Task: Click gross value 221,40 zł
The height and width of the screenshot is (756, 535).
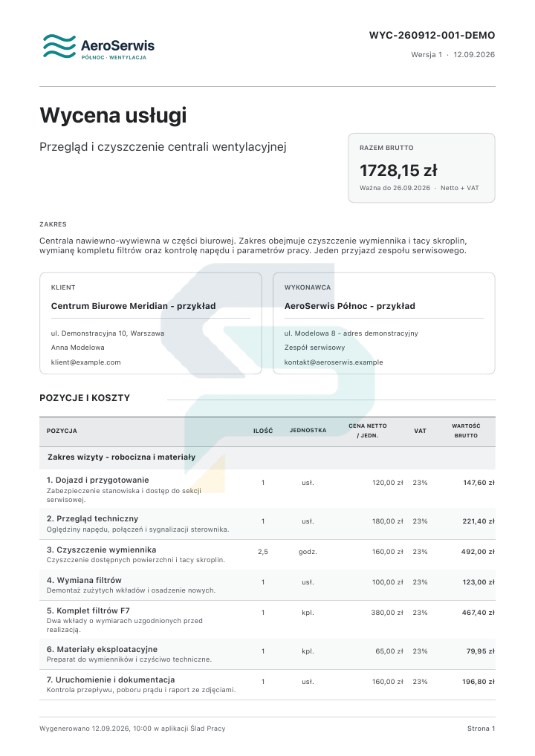Action: pos(479,521)
